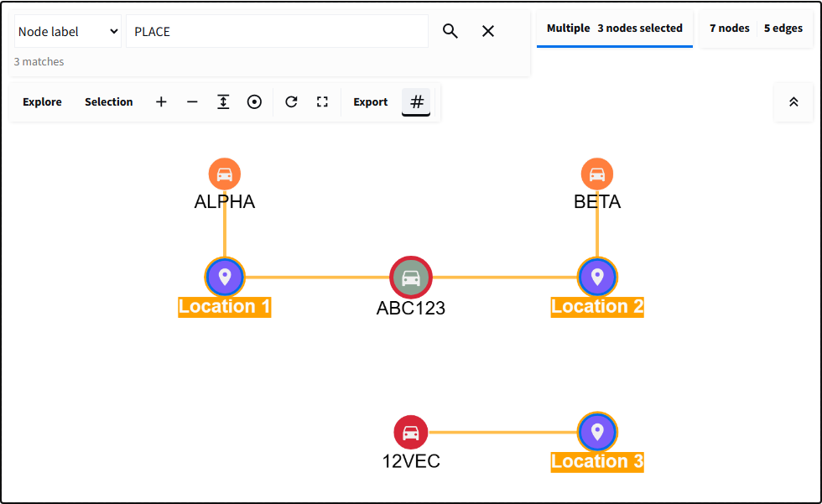Click the ABC123 label text

(x=411, y=308)
